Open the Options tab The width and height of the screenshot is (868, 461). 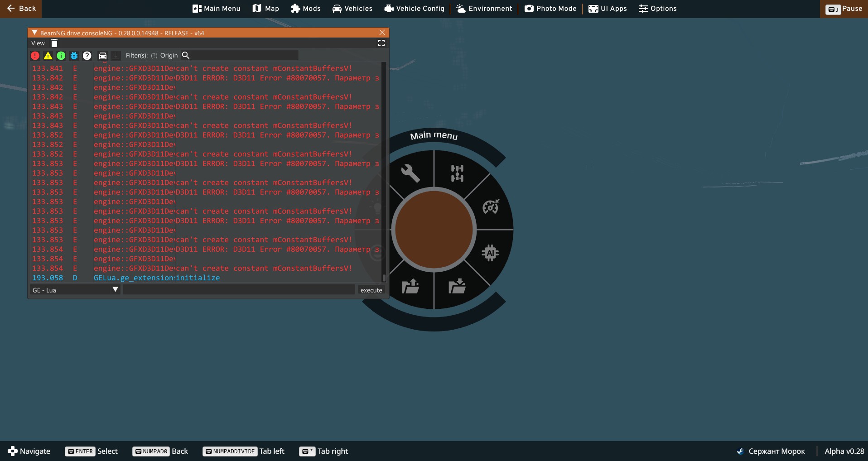658,9
